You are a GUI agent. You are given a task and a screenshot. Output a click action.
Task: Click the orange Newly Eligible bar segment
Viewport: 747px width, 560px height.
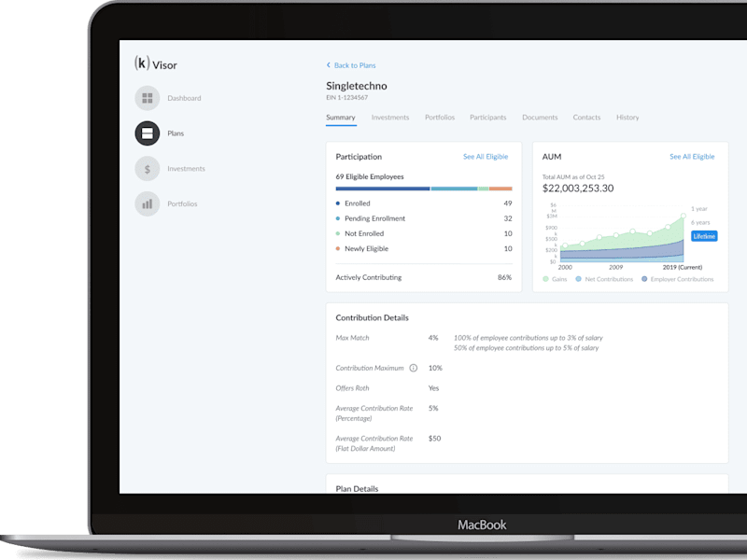click(x=500, y=189)
